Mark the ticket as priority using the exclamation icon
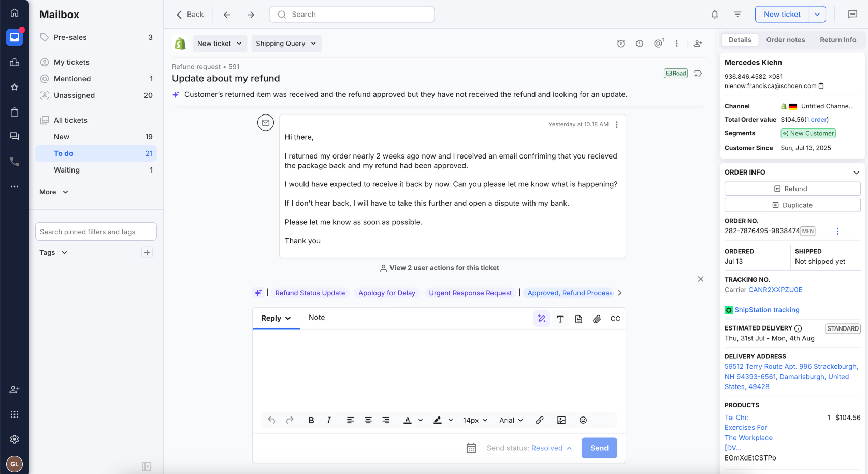 [x=640, y=44]
